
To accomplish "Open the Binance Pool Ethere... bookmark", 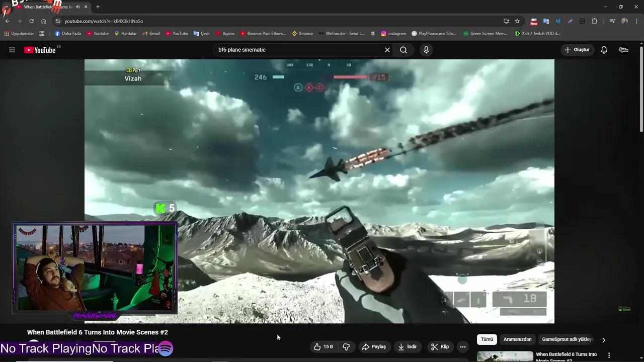I will click(263, 34).
